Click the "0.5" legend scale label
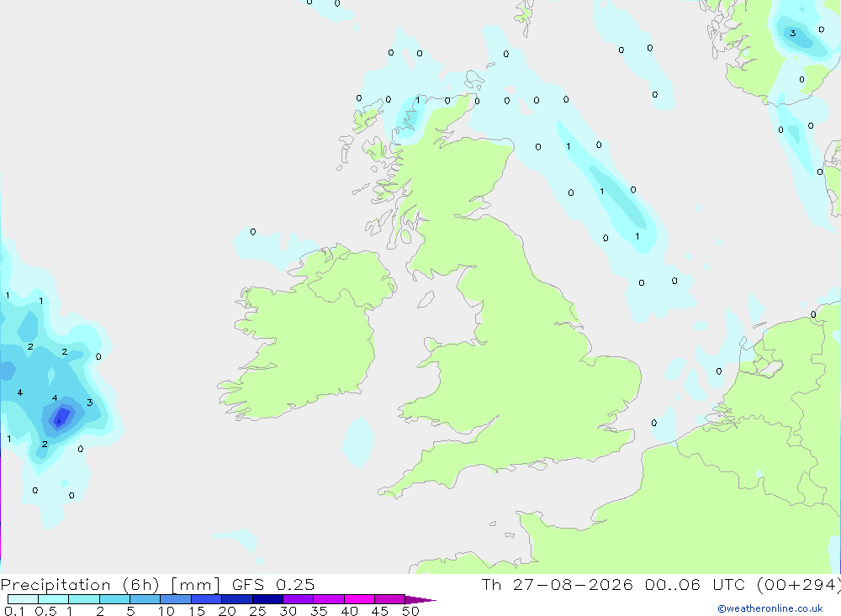This screenshot has width=841, height=616. click(x=45, y=611)
